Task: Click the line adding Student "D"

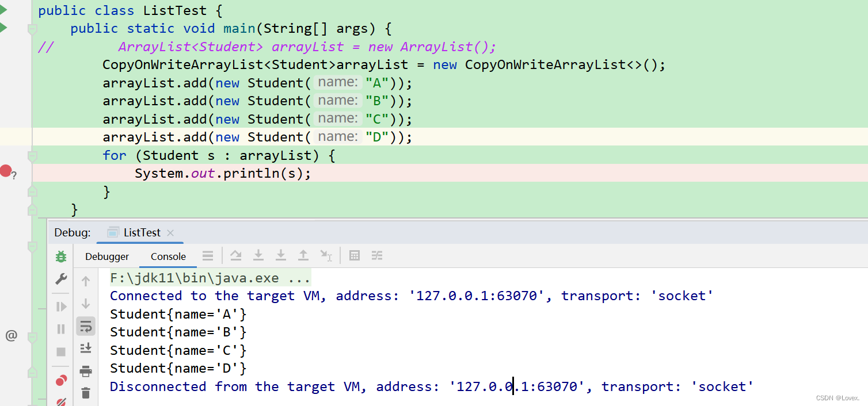Action: (257, 137)
